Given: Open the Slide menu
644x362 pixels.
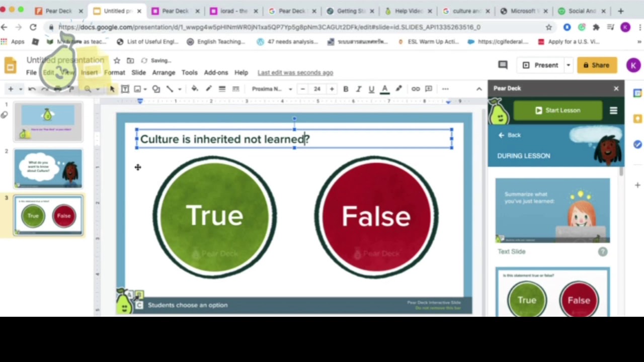Looking at the screenshot, I should 138,72.
